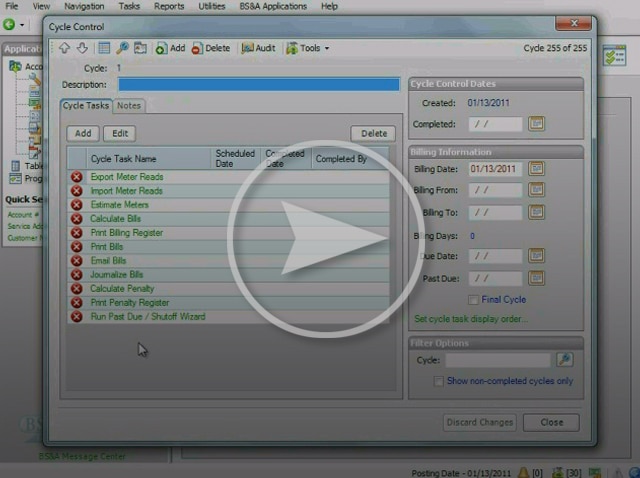Click the Delete button above task list

point(373,133)
